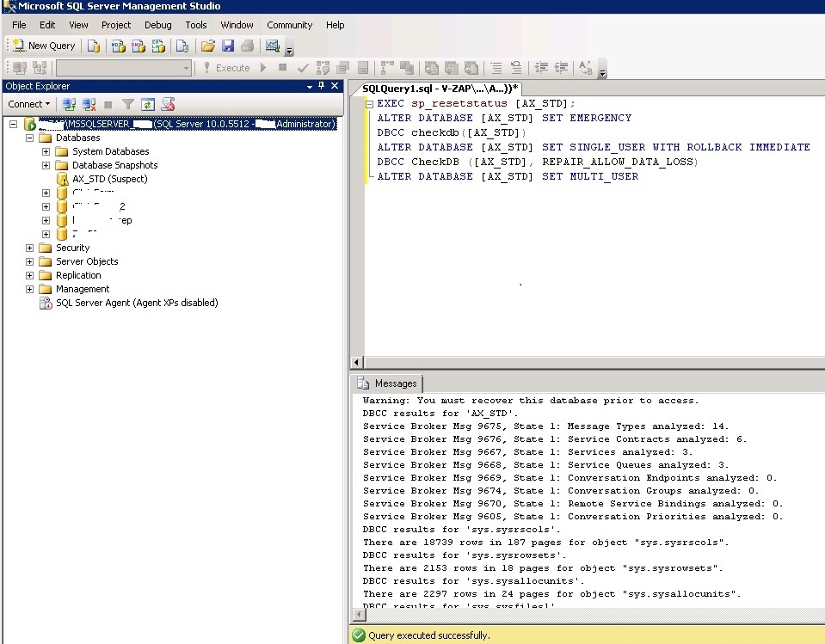825x644 pixels.
Task: Click Messages pane horizontal scrollbar left arrow
Action: point(360,614)
